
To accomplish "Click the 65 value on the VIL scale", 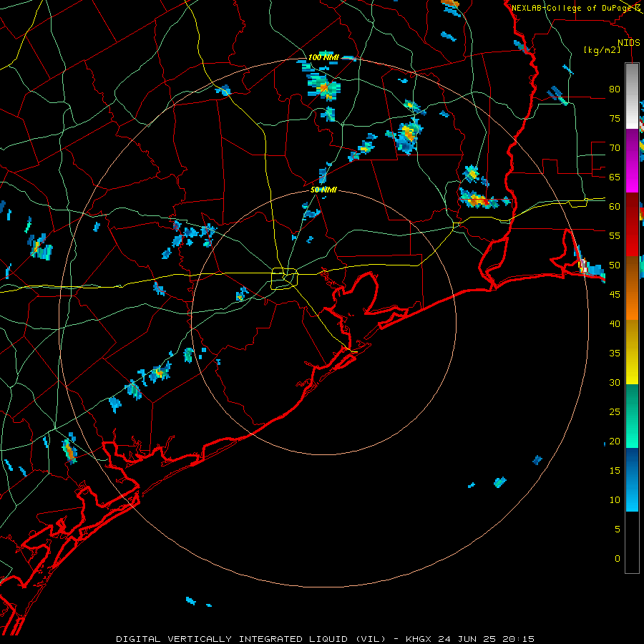I will coord(615,177).
